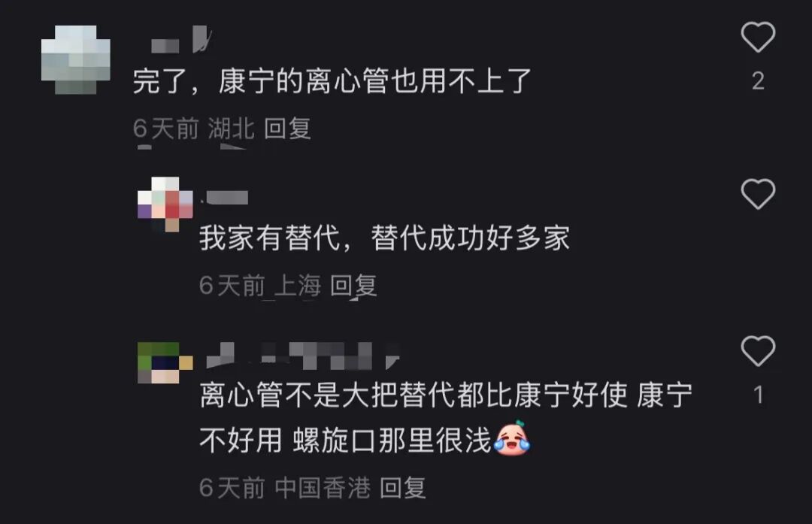Reply to the 湖北 comment via 回复
812x524 pixels.
[x=287, y=128]
